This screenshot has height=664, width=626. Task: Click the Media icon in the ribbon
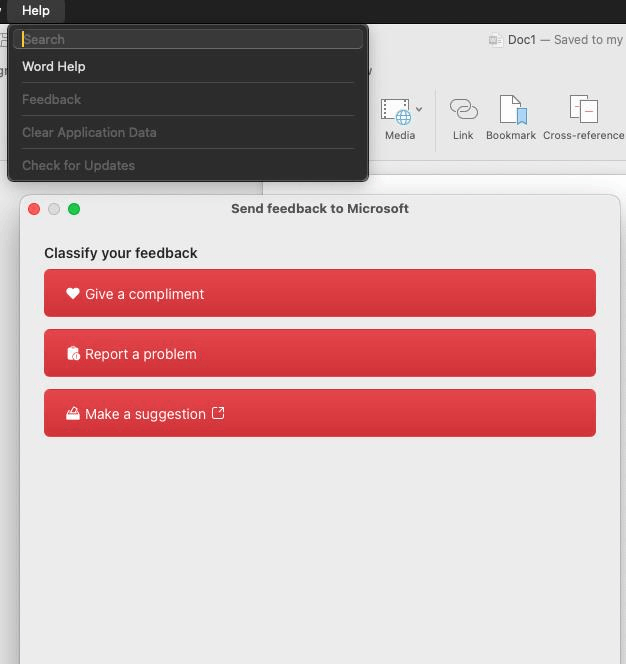click(396, 112)
